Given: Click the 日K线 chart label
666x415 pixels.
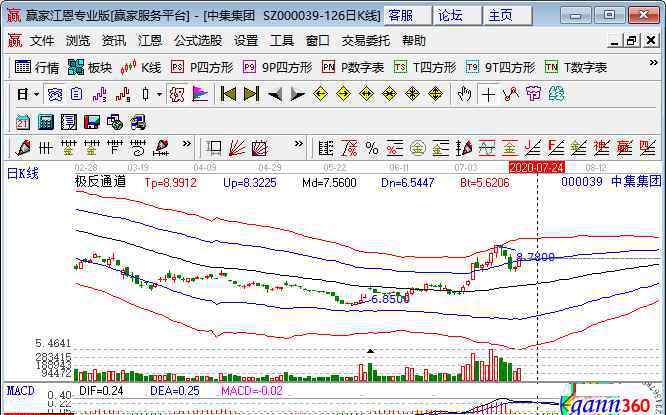Looking at the screenshot, I should point(23,174).
